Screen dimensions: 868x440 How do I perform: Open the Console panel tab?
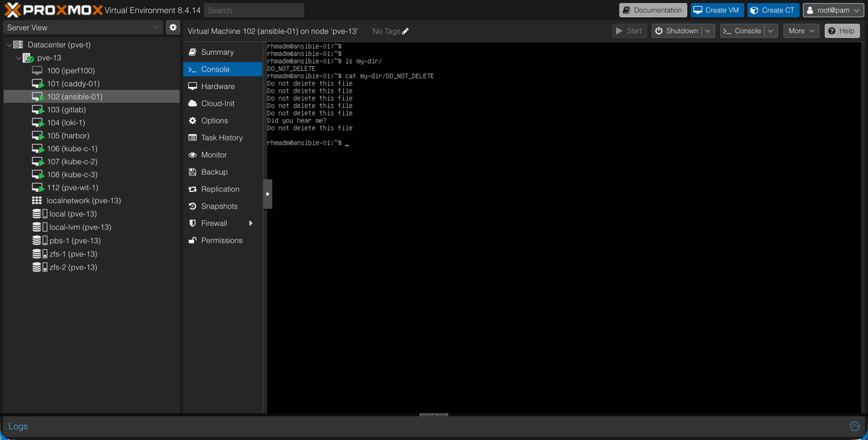(x=223, y=69)
